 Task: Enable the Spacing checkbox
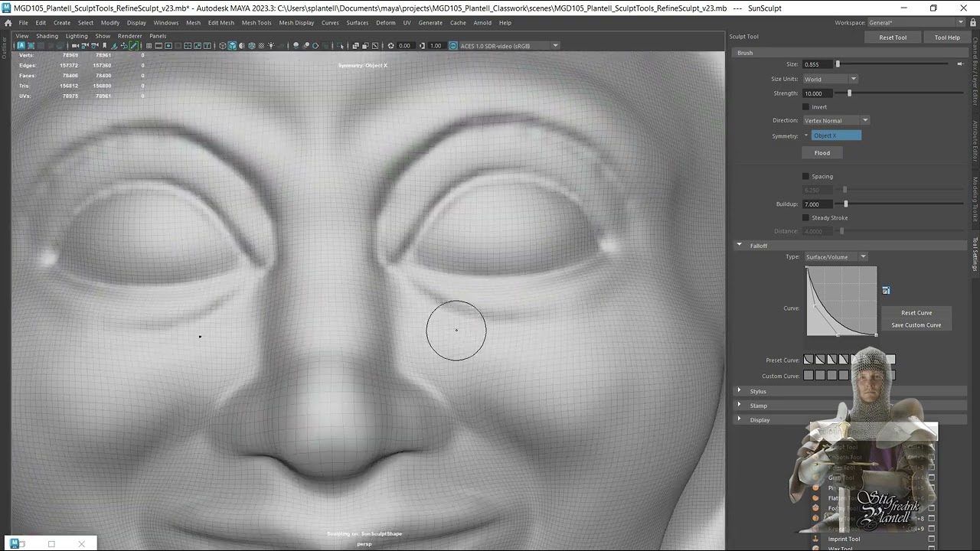pos(805,177)
